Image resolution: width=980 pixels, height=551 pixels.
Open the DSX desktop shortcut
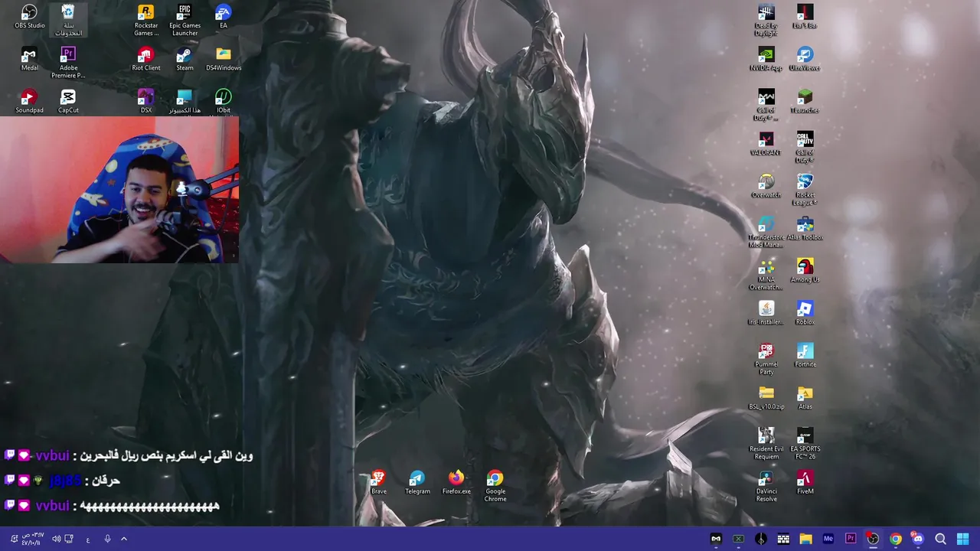point(145,101)
